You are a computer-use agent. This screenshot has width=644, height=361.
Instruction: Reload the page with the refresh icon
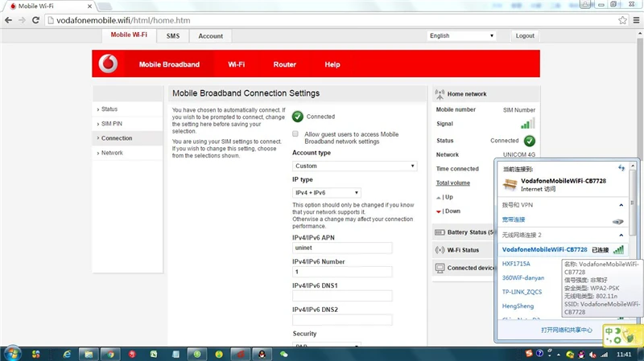(35, 20)
